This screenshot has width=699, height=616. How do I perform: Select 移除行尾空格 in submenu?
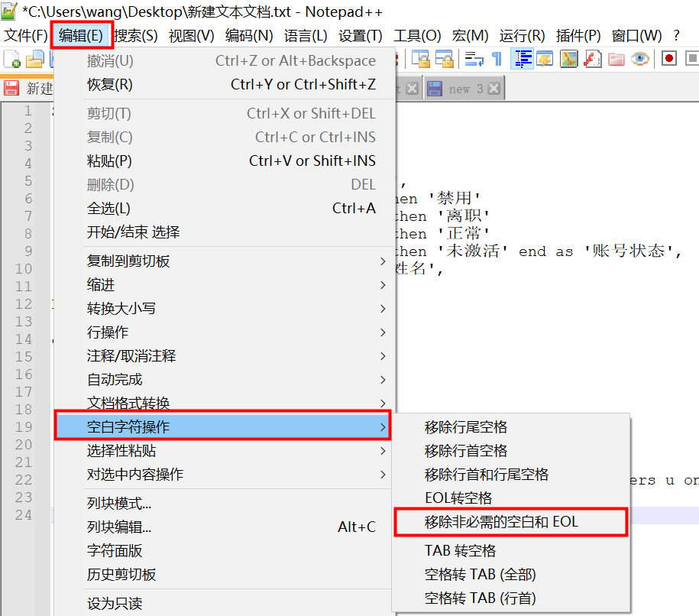coord(511,427)
